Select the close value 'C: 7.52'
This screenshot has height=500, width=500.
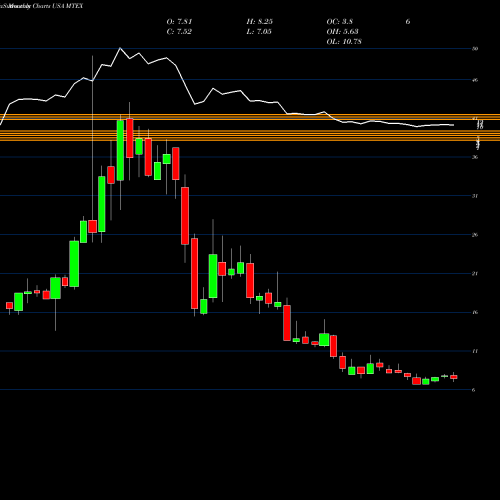tap(179, 32)
